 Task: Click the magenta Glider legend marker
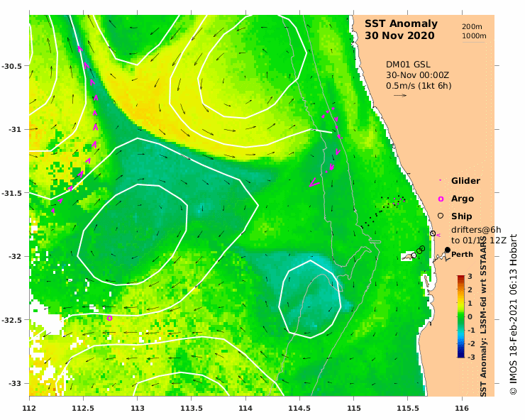click(441, 181)
